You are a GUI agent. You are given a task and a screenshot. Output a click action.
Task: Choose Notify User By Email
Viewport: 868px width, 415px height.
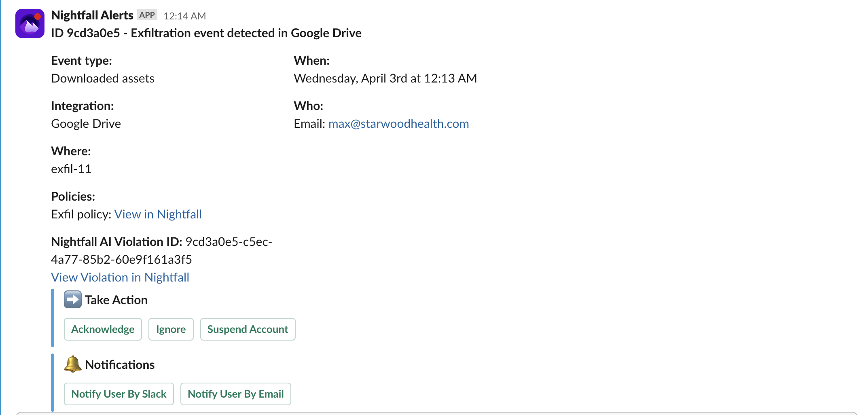coord(235,394)
